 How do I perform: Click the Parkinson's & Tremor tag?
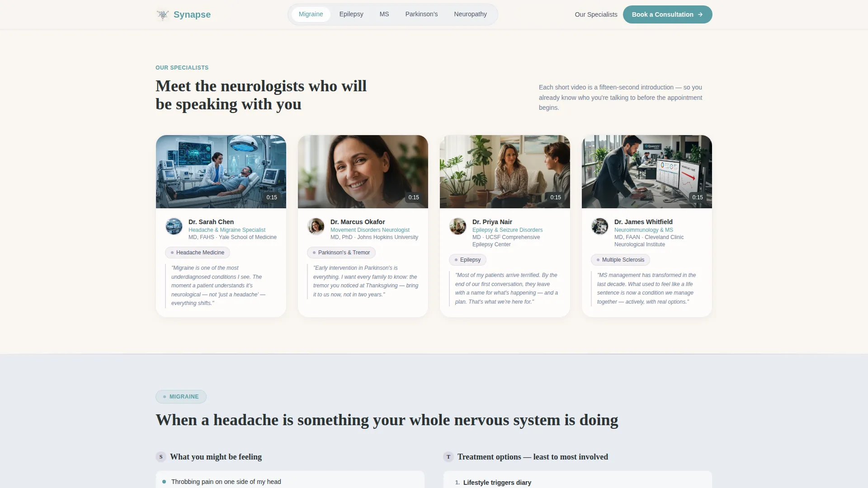tap(341, 253)
